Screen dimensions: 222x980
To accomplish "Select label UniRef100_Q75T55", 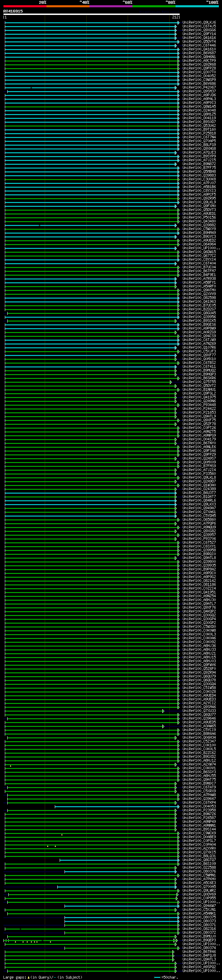I will pyautogui.click(x=199, y=382).
